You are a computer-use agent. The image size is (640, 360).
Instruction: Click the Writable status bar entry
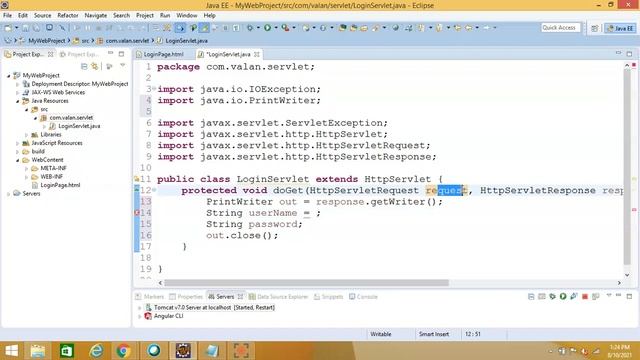pyautogui.click(x=380, y=334)
